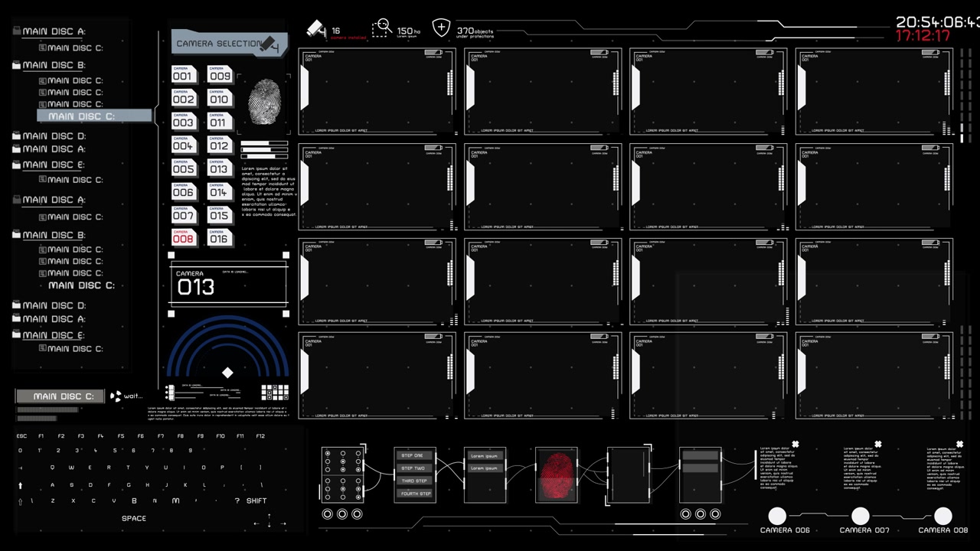This screenshot has height=551, width=980.
Task: Click the magnifier search-area icon beside 150 ha
Action: [x=382, y=28]
